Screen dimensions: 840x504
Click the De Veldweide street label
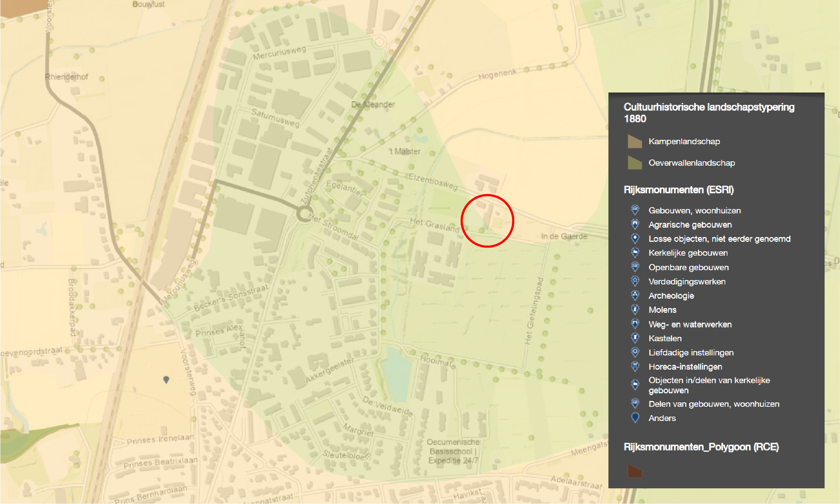tap(388, 406)
